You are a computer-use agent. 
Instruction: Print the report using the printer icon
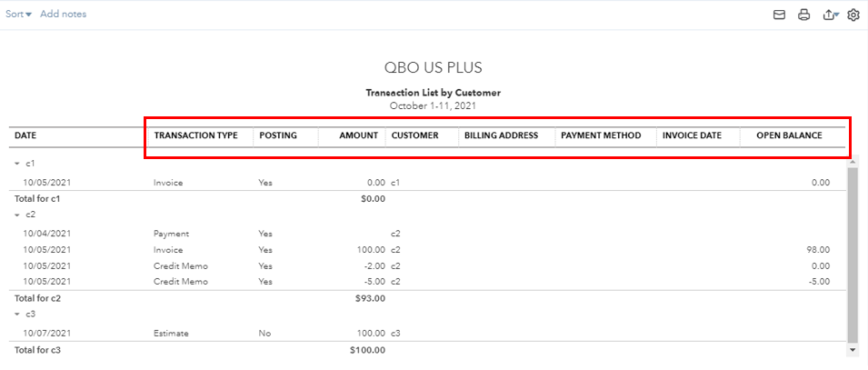(x=803, y=15)
